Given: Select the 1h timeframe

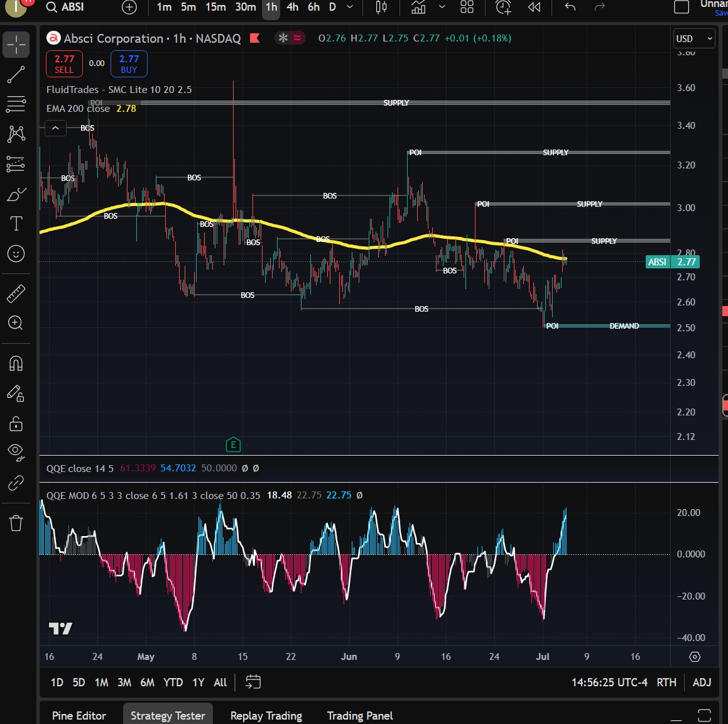Looking at the screenshot, I should [271, 7].
